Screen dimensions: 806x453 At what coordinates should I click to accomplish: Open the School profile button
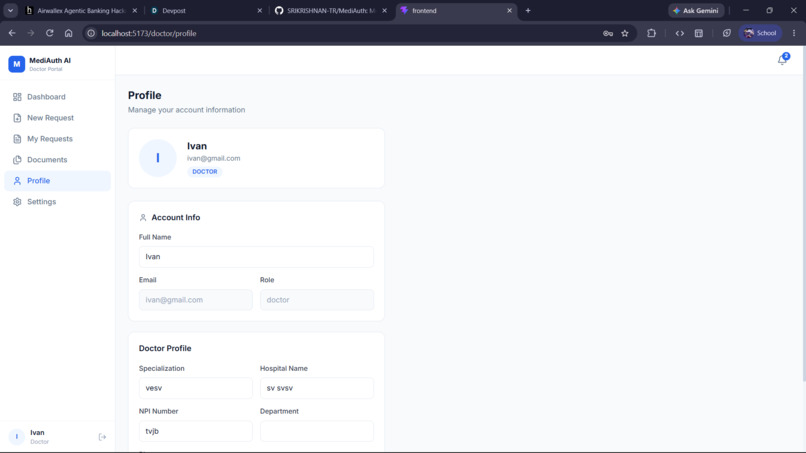coord(760,33)
